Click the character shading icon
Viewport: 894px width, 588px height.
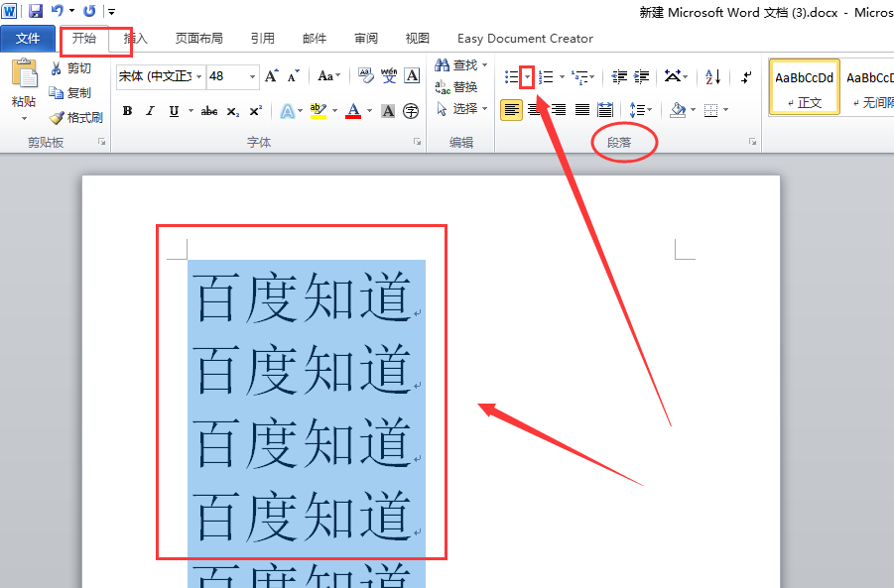point(388,111)
